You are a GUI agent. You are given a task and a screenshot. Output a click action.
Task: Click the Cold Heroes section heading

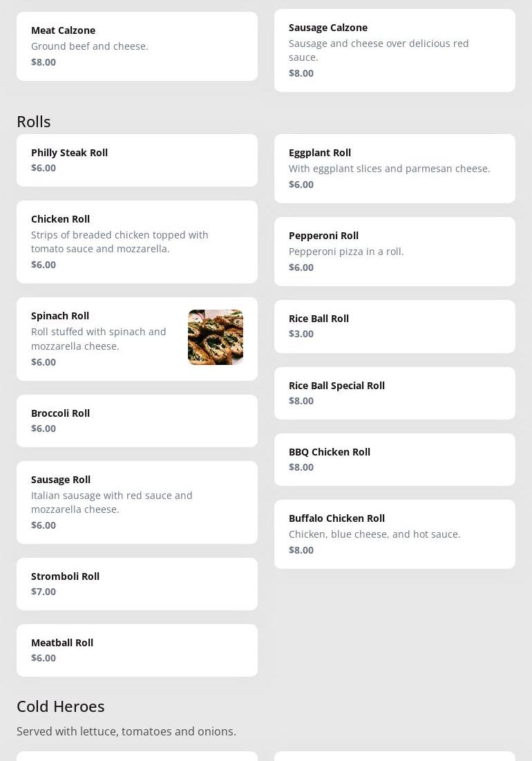point(61,706)
